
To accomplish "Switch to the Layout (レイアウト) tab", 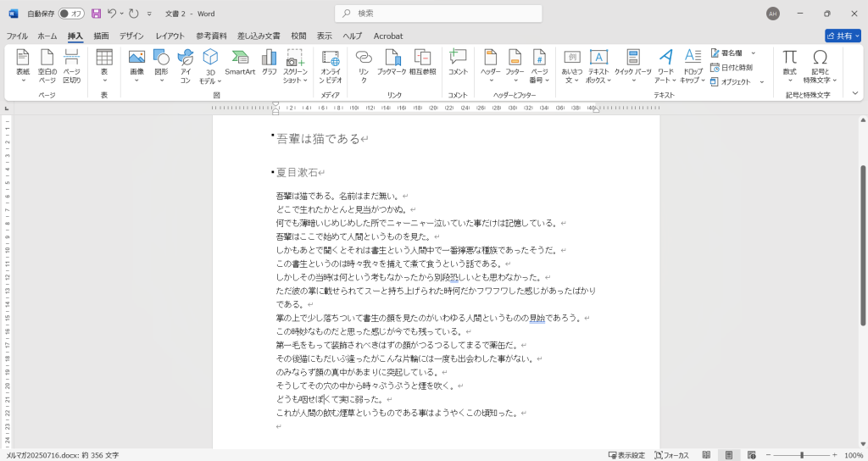I will click(x=170, y=36).
